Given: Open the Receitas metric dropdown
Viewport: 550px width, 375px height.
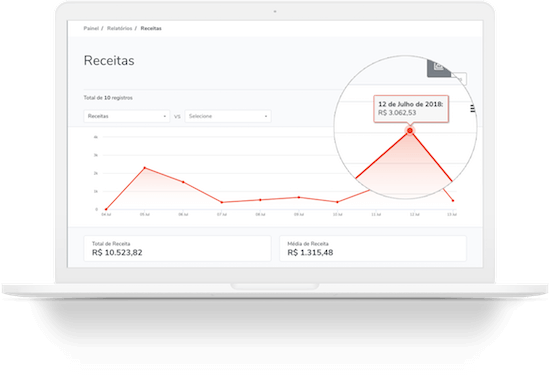Looking at the screenshot, I should [127, 116].
